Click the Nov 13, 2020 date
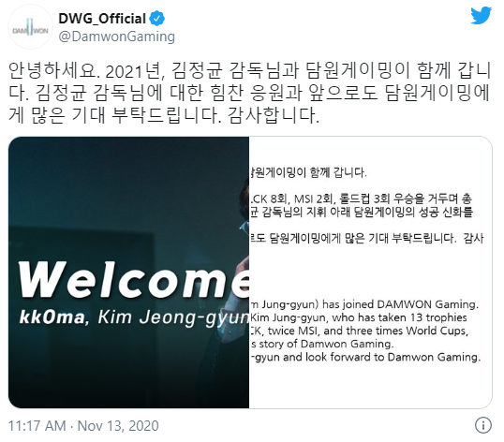 tap(118, 426)
